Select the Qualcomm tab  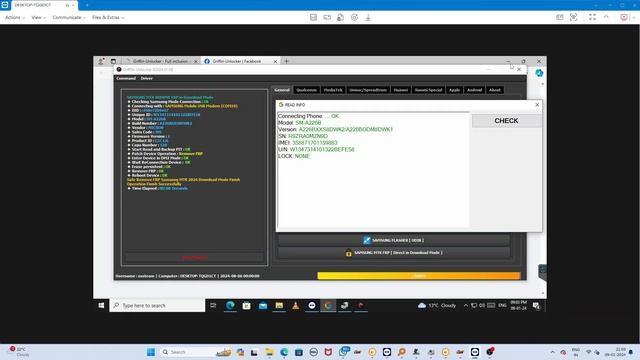306,90
